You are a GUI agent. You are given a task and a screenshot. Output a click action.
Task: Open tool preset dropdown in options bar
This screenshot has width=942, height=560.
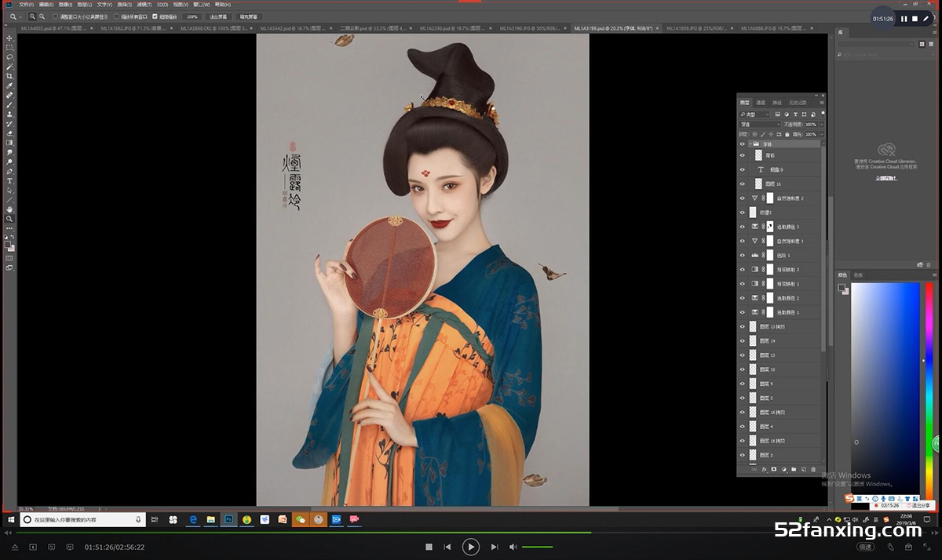[x=20, y=16]
